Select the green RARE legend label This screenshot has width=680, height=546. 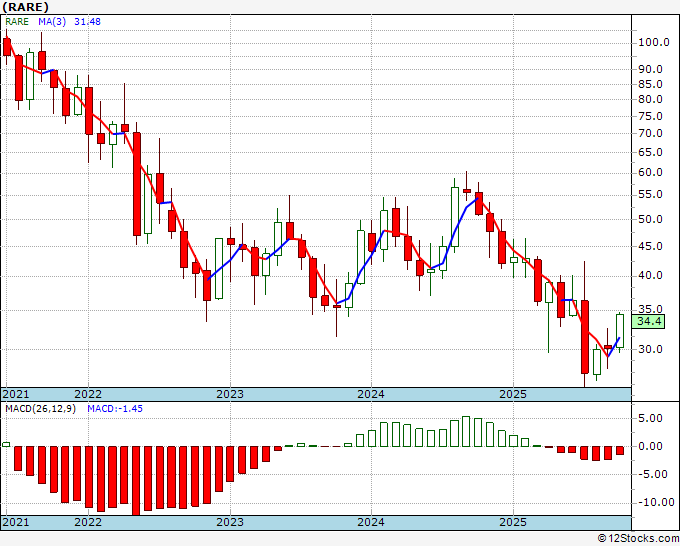[x=17, y=22]
